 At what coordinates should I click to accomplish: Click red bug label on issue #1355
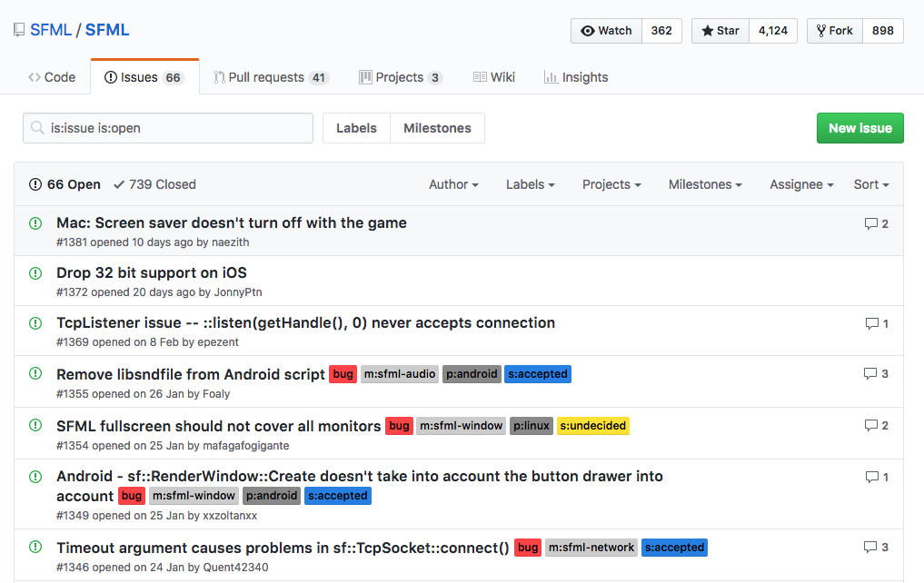pos(343,374)
